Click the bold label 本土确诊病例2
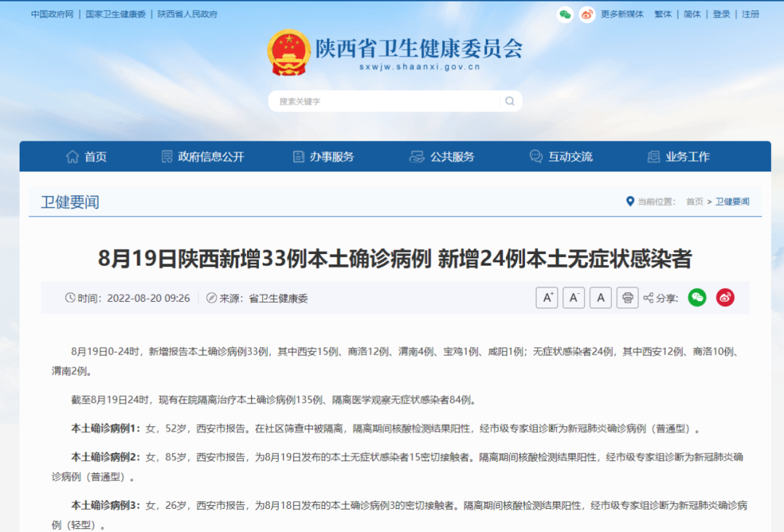Screen dimensions: 784x532 pos(104,457)
